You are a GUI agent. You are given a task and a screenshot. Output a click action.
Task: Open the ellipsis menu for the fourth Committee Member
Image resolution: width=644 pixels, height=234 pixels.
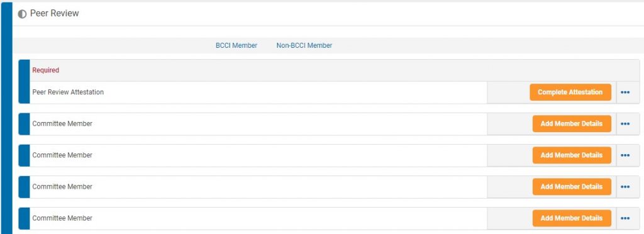625,218
